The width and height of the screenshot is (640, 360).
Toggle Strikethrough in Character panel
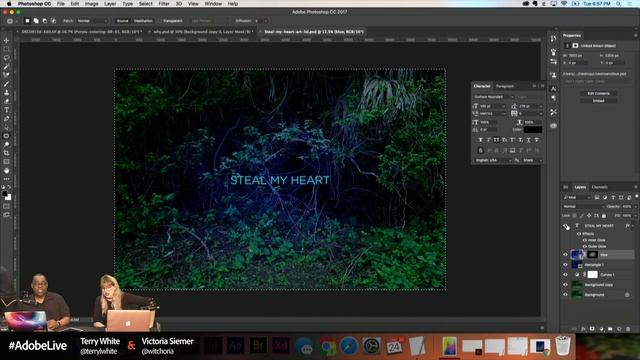[x=537, y=140]
